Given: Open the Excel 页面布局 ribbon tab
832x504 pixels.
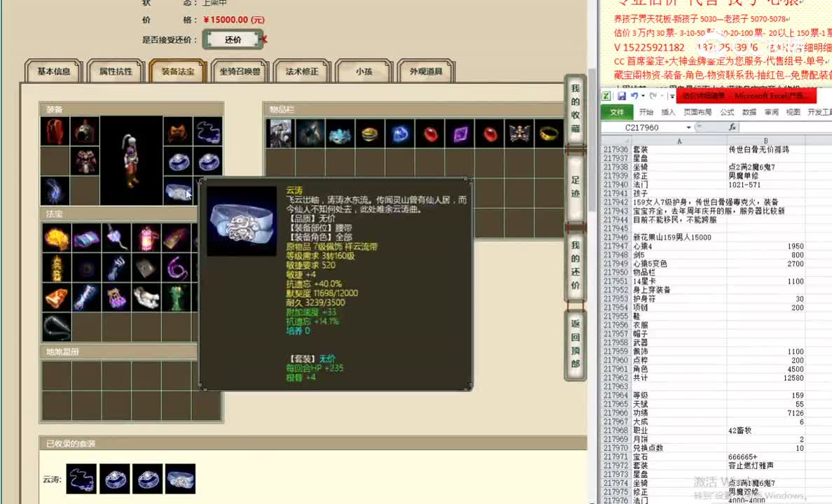Looking at the screenshot, I should [x=698, y=112].
